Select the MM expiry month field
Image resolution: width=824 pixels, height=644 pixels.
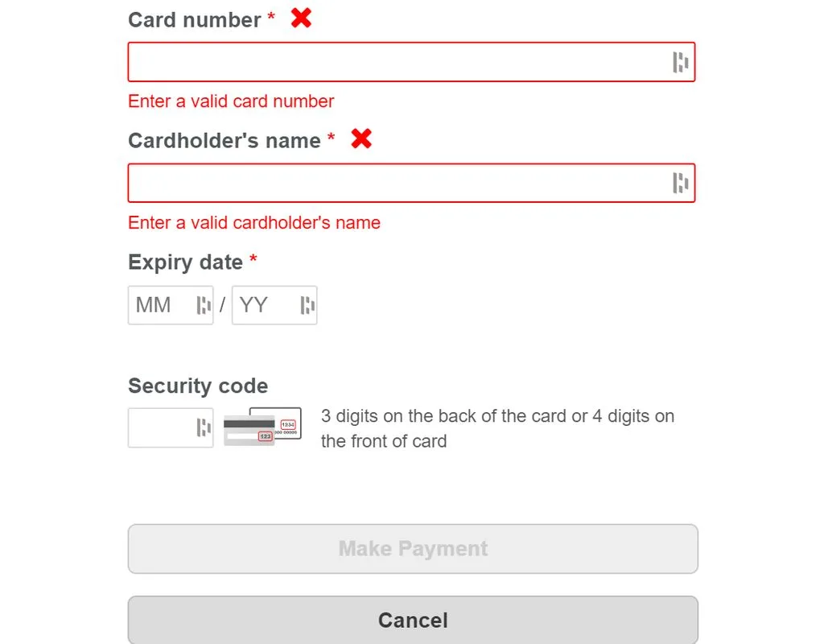(161, 305)
